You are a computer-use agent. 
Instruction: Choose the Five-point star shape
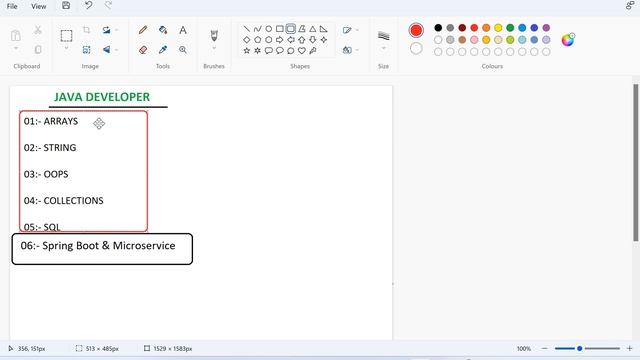click(x=247, y=51)
